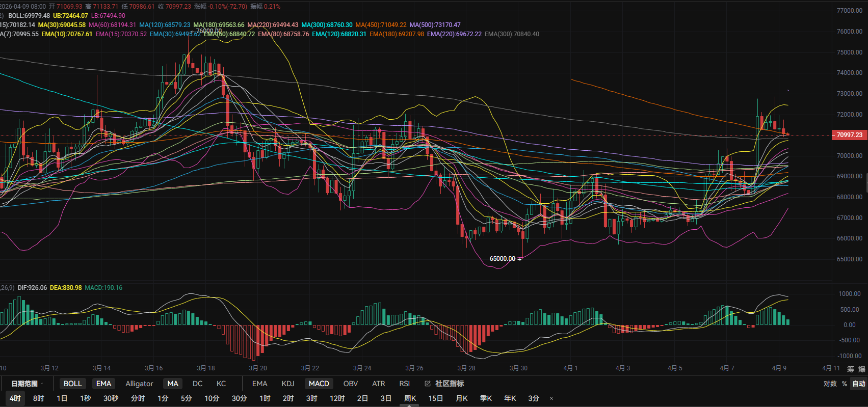Switch to the 1日 timeframe tab
The width and height of the screenshot is (868, 407).
click(x=62, y=398)
